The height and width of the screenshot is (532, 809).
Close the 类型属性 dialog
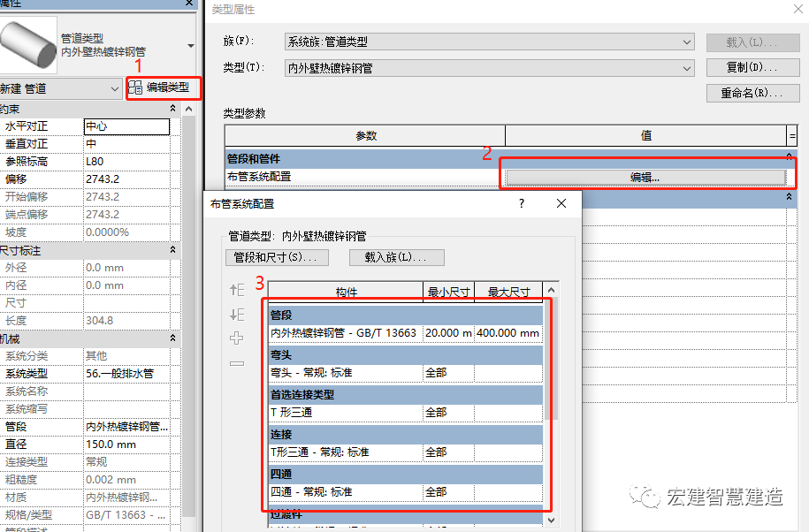point(798,9)
